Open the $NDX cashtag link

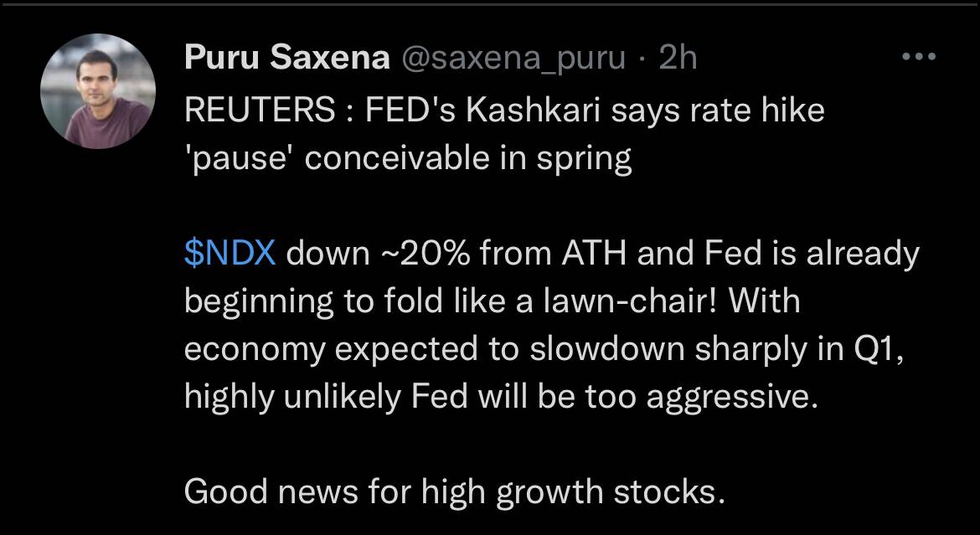[230, 255]
